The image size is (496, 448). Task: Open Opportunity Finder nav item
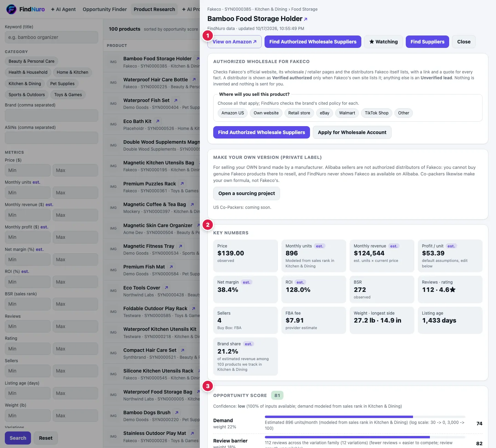click(x=105, y=9)
